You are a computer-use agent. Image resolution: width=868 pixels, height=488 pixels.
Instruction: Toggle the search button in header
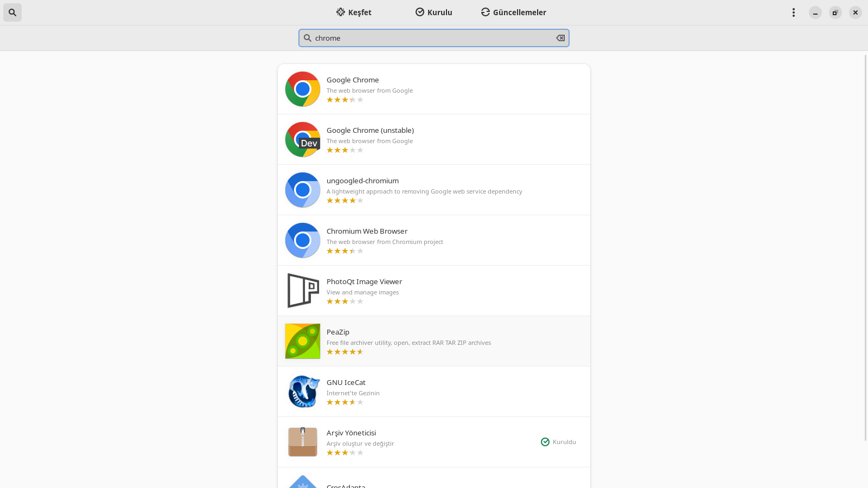click(x=12, y=12)
